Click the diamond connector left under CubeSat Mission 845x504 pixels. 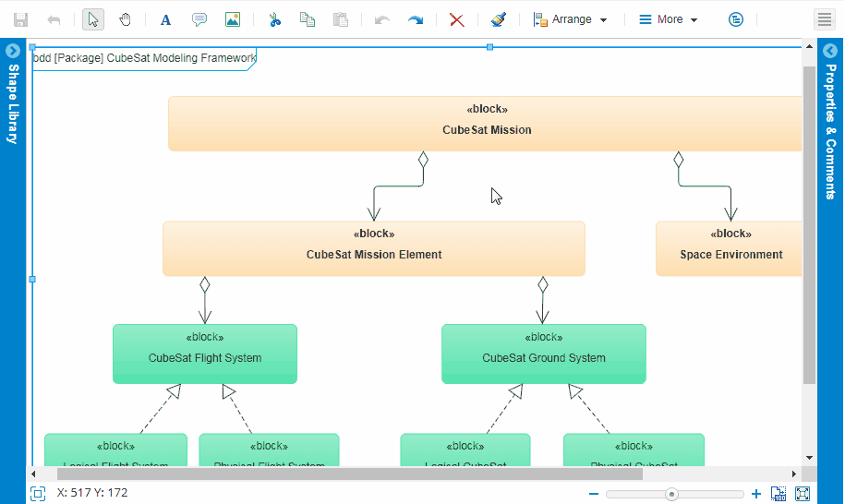tap(424, 160)
